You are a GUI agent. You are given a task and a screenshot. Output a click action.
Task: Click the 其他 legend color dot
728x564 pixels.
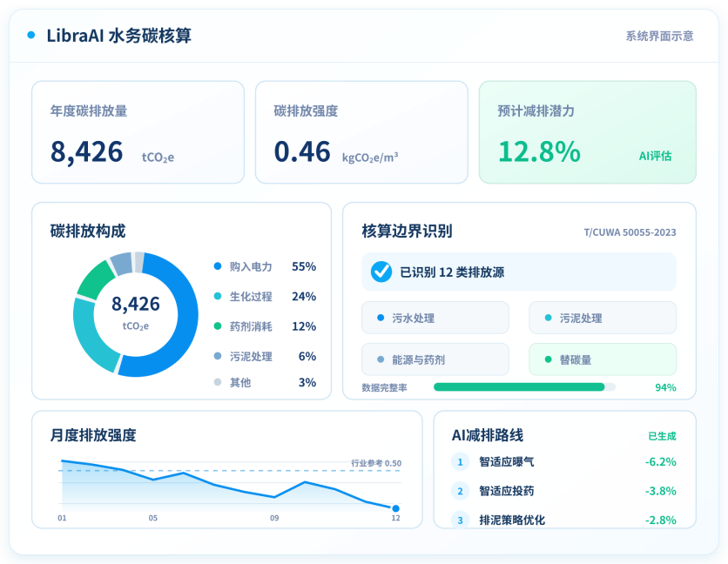click(218, 382)
